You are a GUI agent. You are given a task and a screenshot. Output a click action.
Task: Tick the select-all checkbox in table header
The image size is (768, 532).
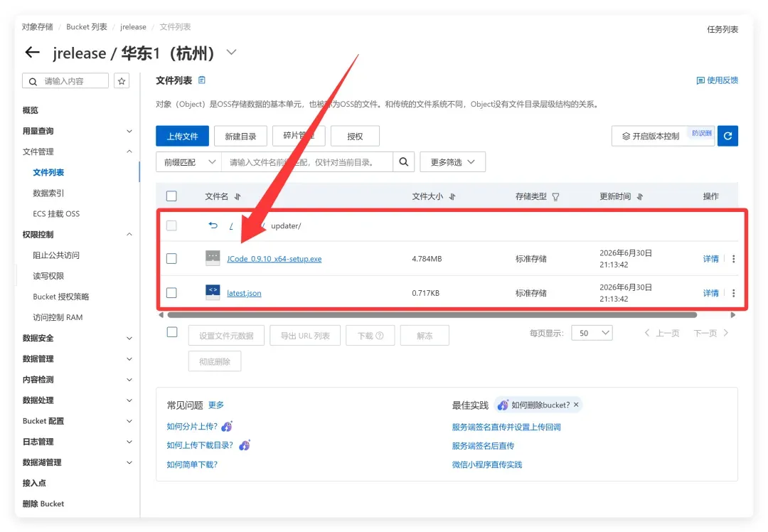[171, 196]
